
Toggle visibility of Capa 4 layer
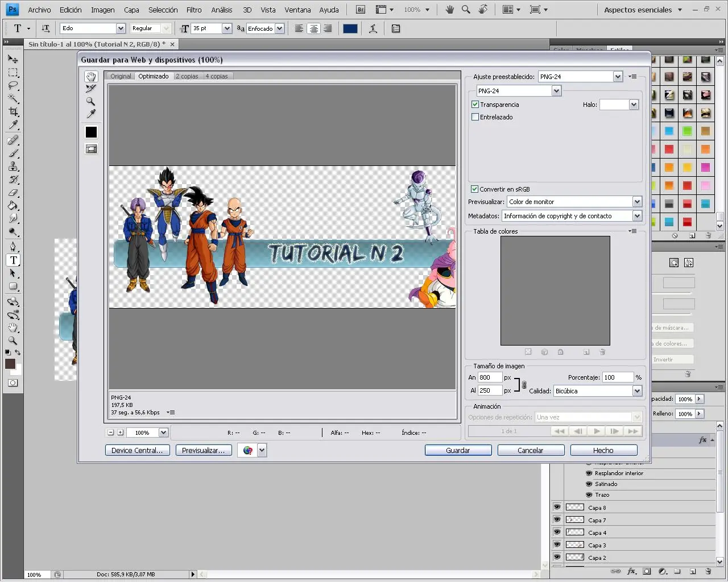[x=557, y=532]
